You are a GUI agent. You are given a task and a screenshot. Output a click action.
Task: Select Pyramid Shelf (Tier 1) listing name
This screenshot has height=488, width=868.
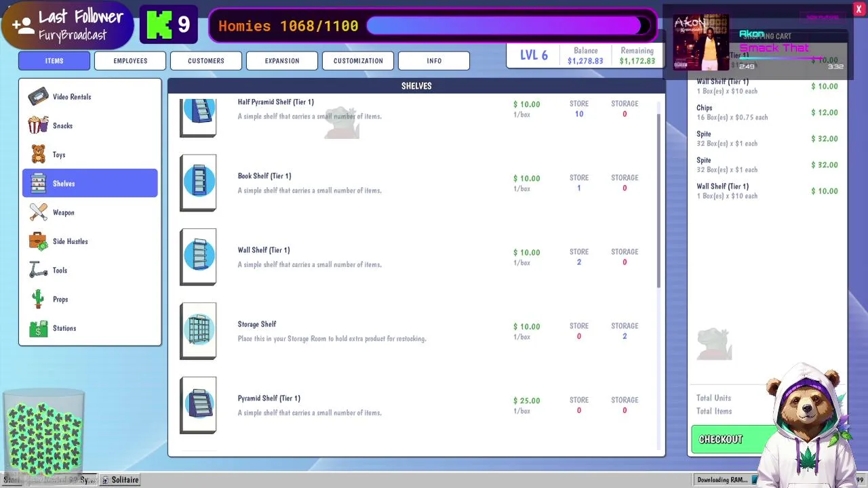coord(269,399)
